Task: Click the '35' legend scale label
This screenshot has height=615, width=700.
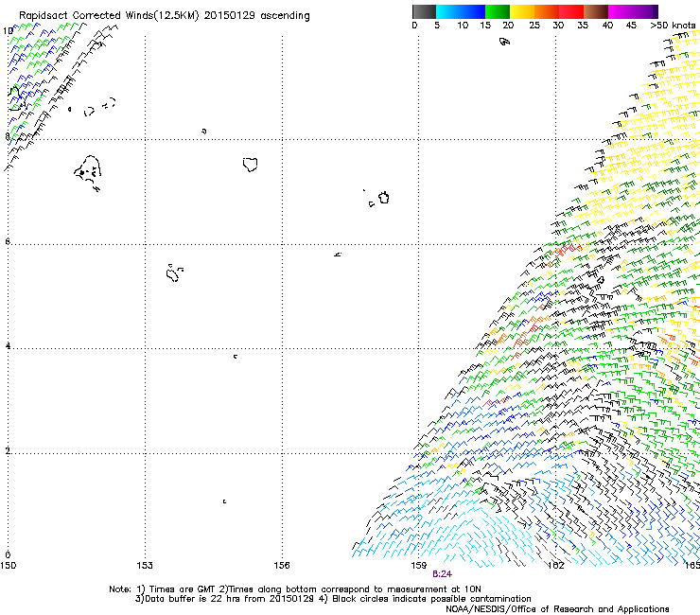Action: pyautogui.click(x=583, y=26)
